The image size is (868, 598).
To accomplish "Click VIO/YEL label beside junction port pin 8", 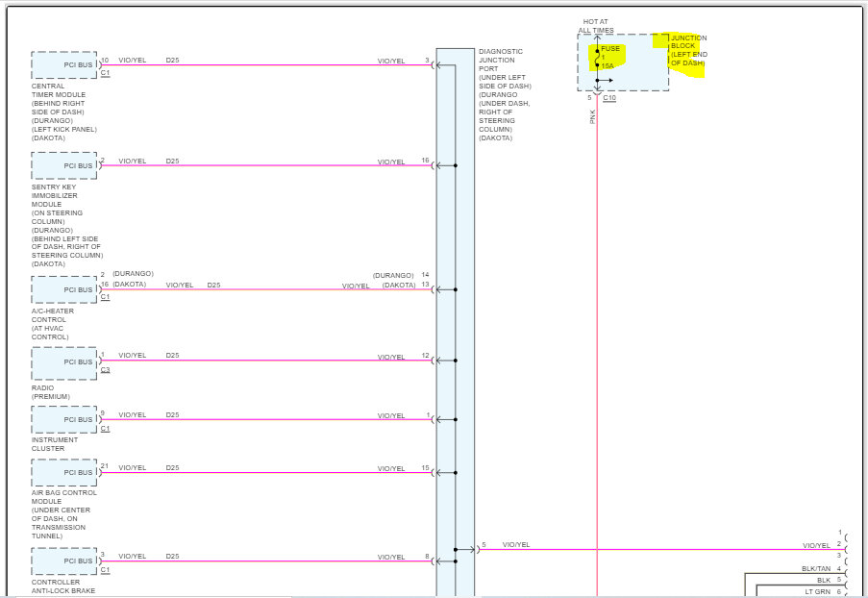I will point(391,558).
